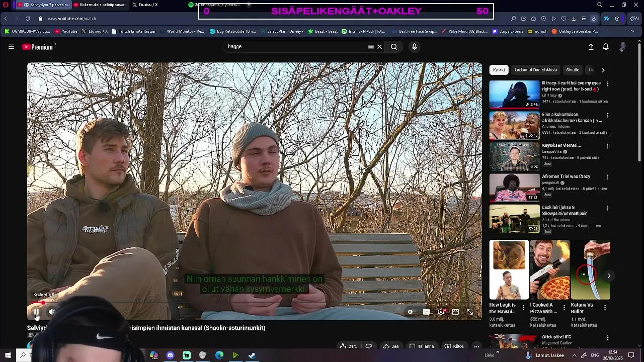Open options for the "Läskileiri jakso 8" video
The image size is (644, 362).
coord(607,208)
